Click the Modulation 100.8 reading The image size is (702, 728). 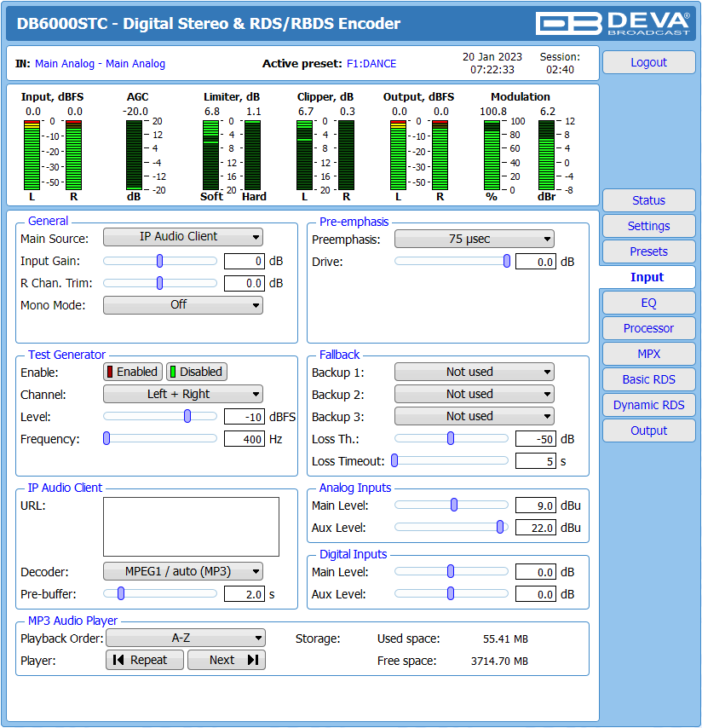tap(493, 112)
